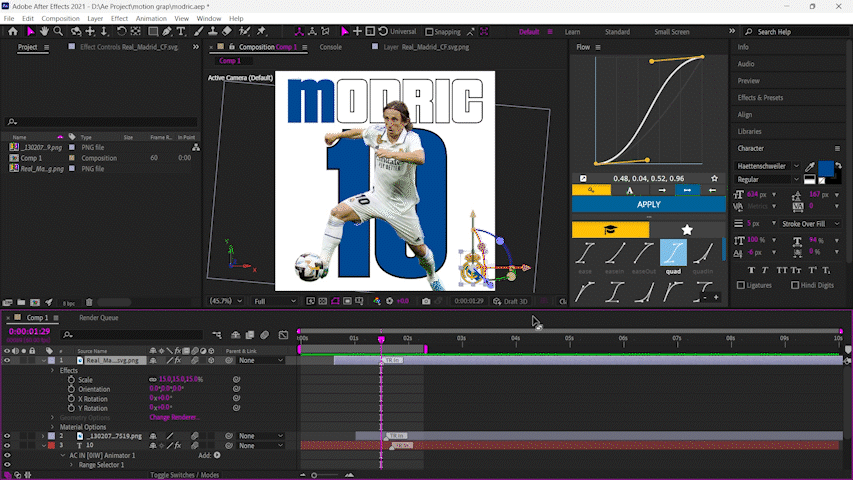853x480 pixels.
Task: Go to the Home screen icon
Action: coord(13,32)
